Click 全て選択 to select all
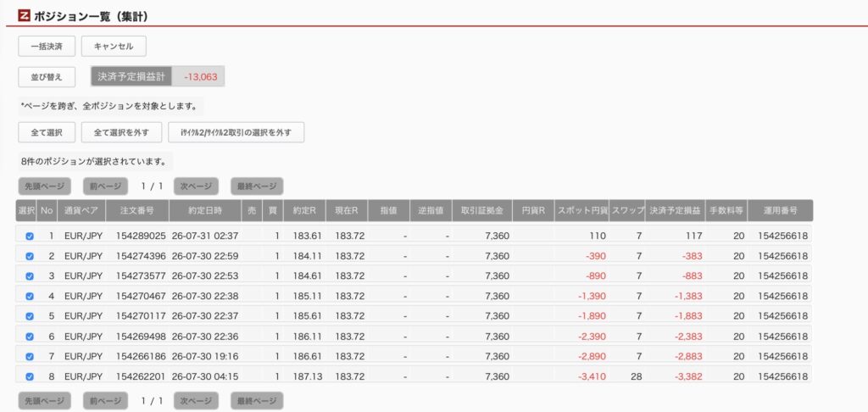Viewport: 868px width, 412px height. pyautogui.click(x=47, y=132)
